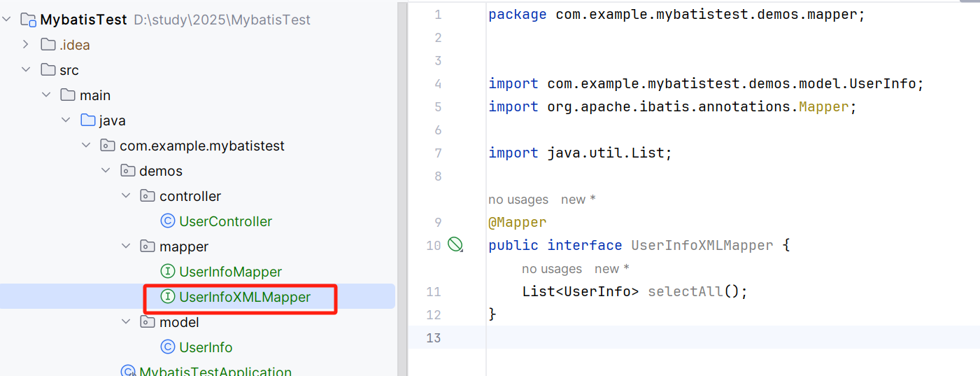Image resolution: width=980 pixels, height=376 pixels.
Task: Click the main folder icon
Action: pyautogui.click(x=68, y=95)
